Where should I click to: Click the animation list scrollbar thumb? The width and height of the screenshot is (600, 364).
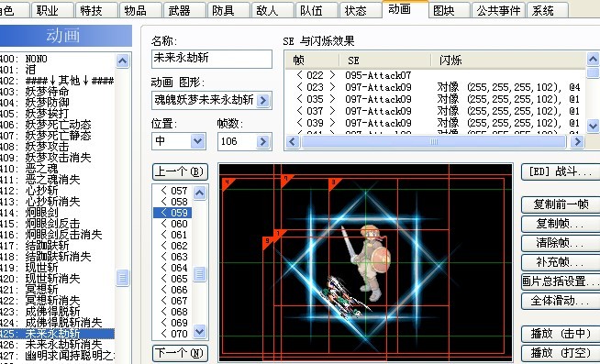click(122, 278)
